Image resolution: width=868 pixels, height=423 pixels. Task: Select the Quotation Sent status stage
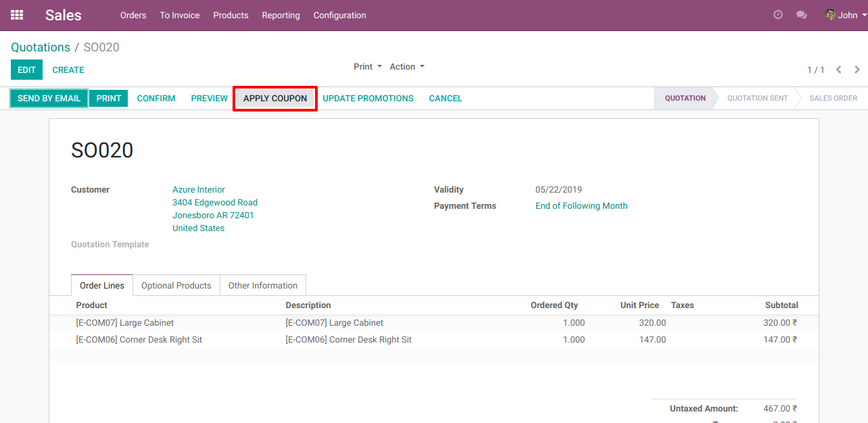[757, 99]
